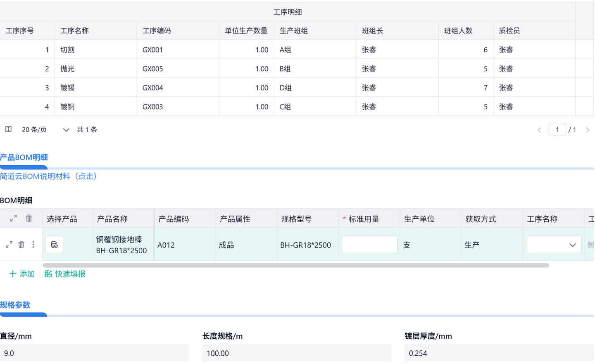
Task: Click the 标准用量 input field
Action: [x=369, y=244]
